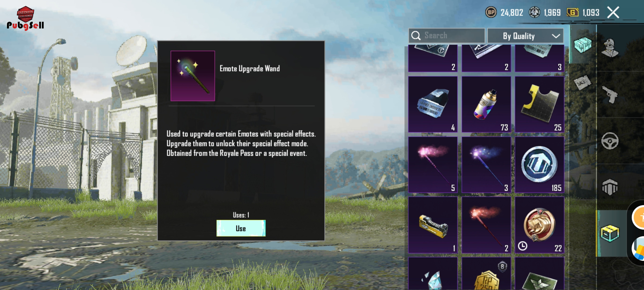The height and width of the screenshot is (290, 644).
Task: Open the parachute tab icon
Action: point(610,187)
